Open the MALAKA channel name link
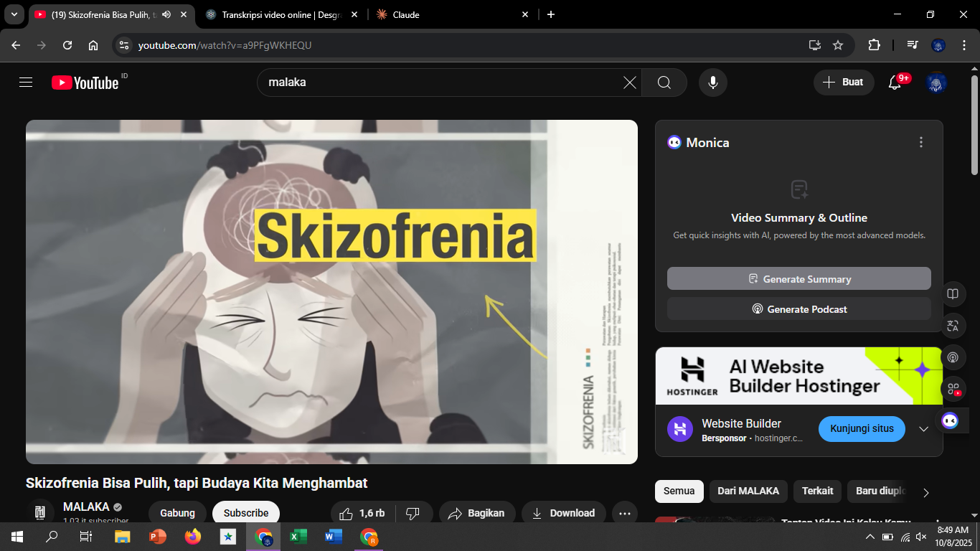Viewport: 980px width, 551px height. (86, 507)
